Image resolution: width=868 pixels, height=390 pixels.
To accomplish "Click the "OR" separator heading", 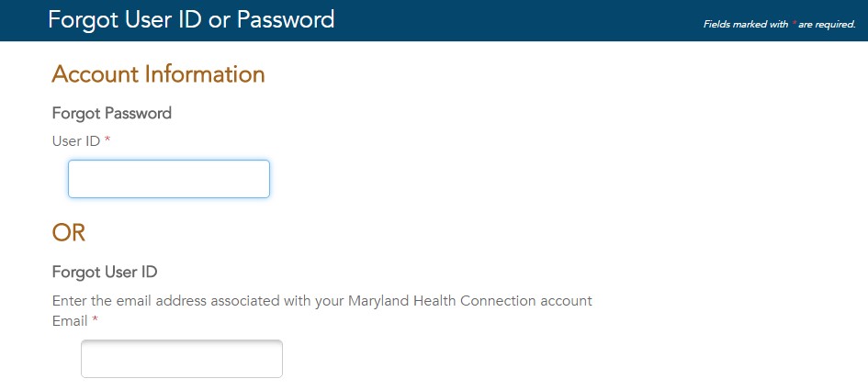I will point(69,233).
